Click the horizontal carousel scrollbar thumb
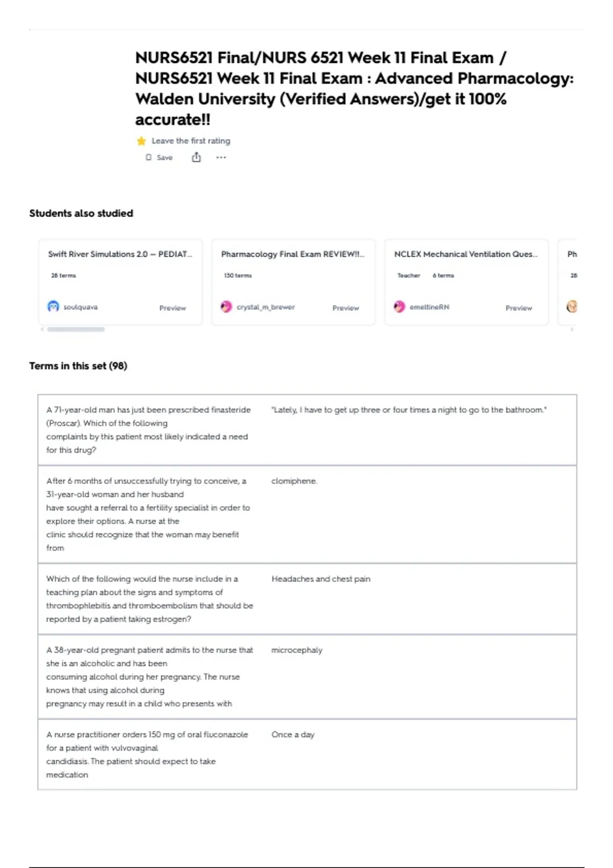 coord(76,329)
